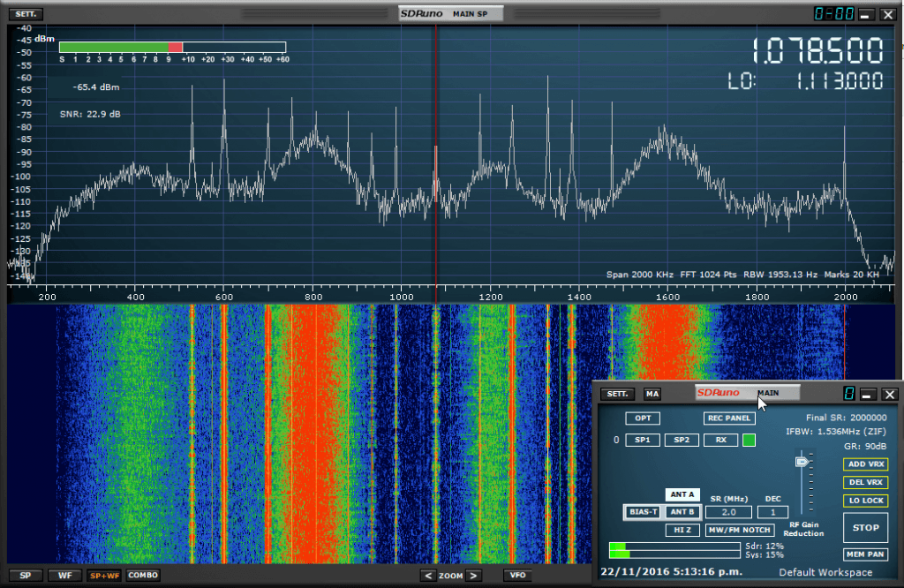Enable the BIAS-T power option
904x588 pixels.
(642, 512)
